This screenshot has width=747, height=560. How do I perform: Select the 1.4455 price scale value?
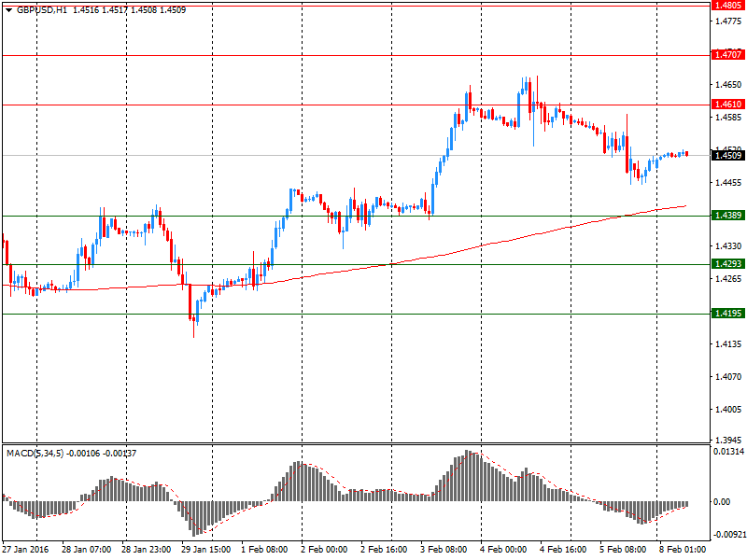pyautogui.click(x=728, y=182)
